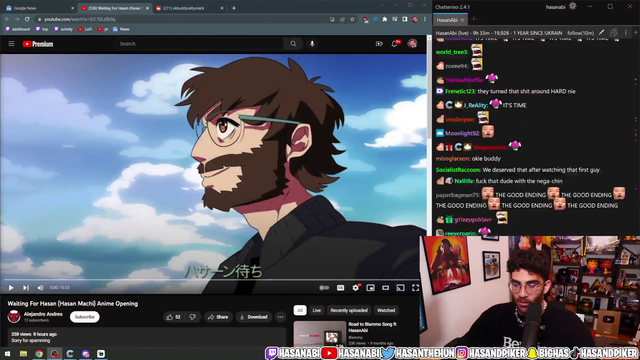This screenshot has width=640, height=360.
Task: Skip to next video in player
Action: pos(26,288)
